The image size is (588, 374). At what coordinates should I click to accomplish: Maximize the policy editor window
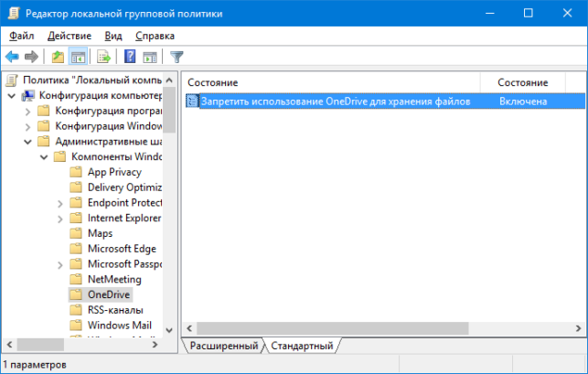(x=528, y=13)
